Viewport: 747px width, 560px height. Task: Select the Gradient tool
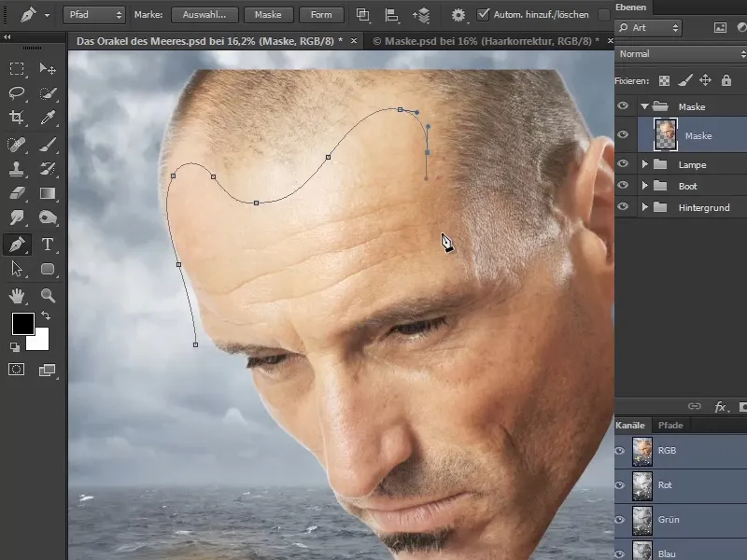coord(48,193)
